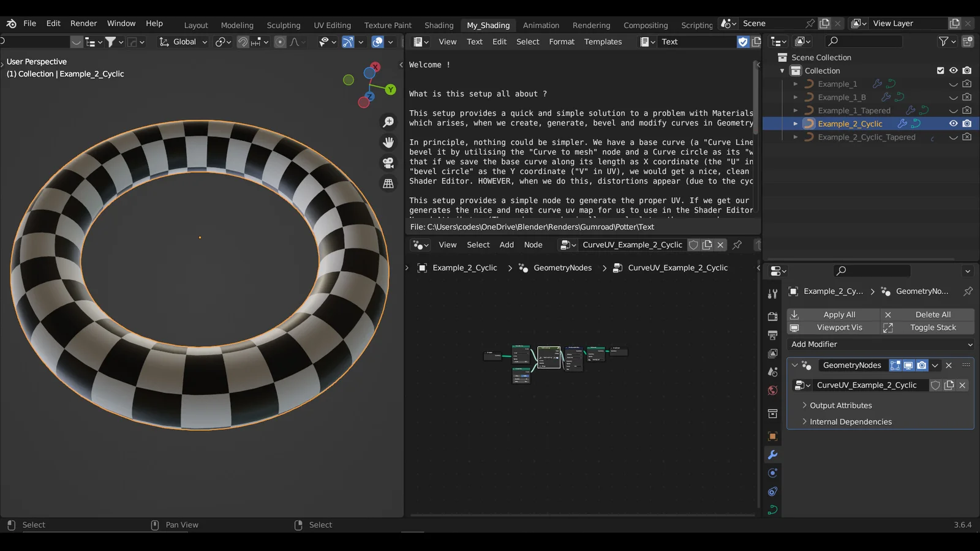This screenshot has width=980, height=551.
Task: Open Physics Properties in the properties sidebar
Action: pos(772,492)
